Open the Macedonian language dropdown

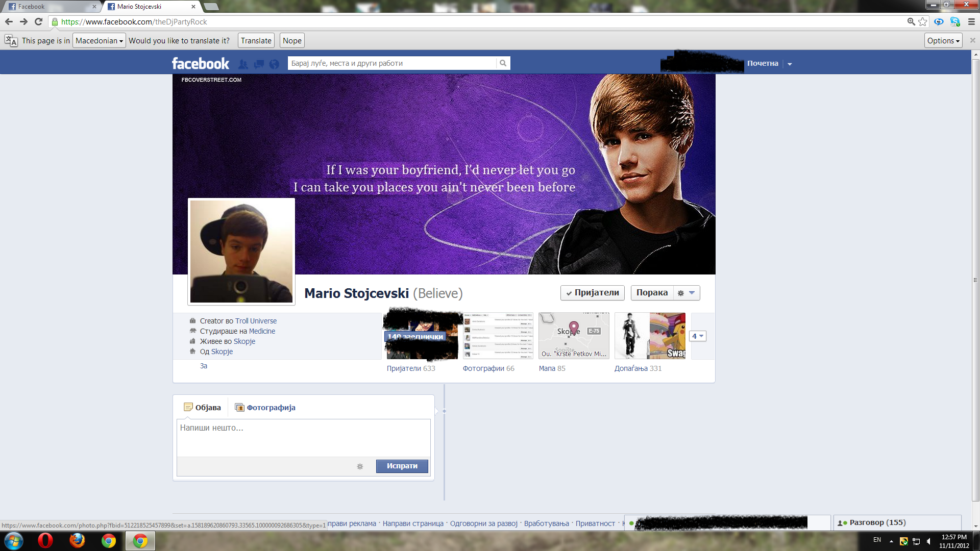pos(99,40)
